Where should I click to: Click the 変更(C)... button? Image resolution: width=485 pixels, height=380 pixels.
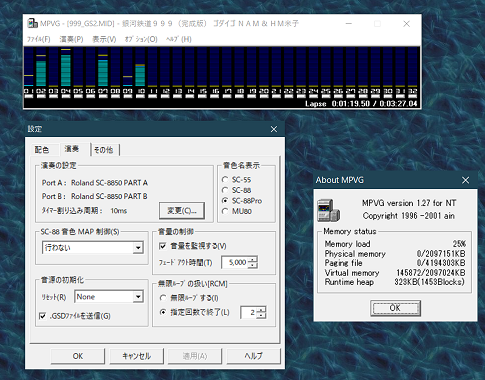[182, 211]
